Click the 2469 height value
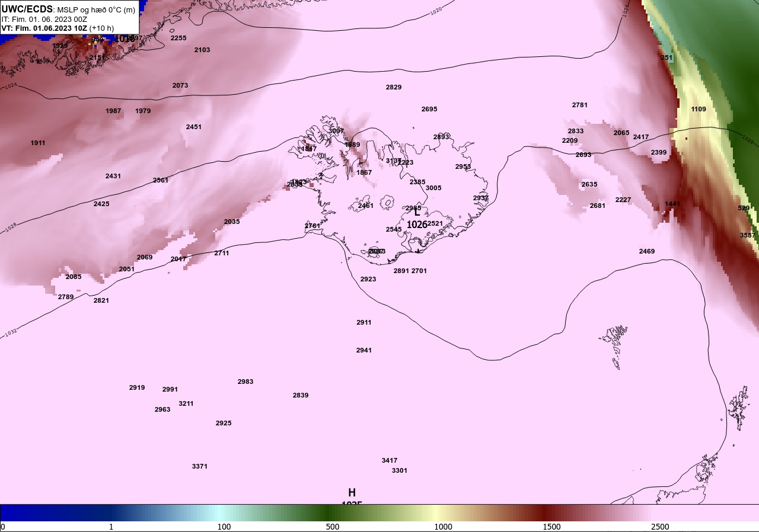 click(x=647, y=251)
